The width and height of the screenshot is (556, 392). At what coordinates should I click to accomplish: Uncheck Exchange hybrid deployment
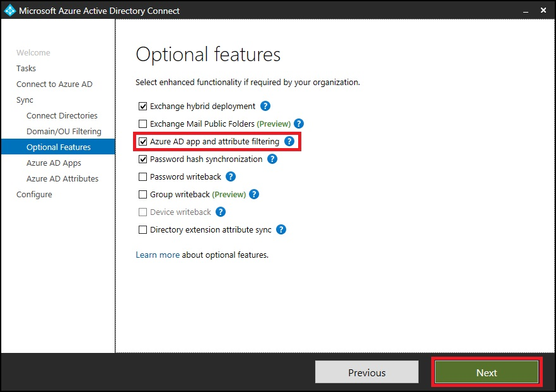[142, 106]
